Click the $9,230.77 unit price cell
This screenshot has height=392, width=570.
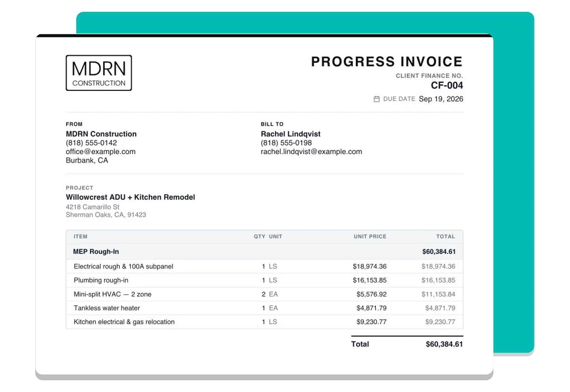pos(372,322)
